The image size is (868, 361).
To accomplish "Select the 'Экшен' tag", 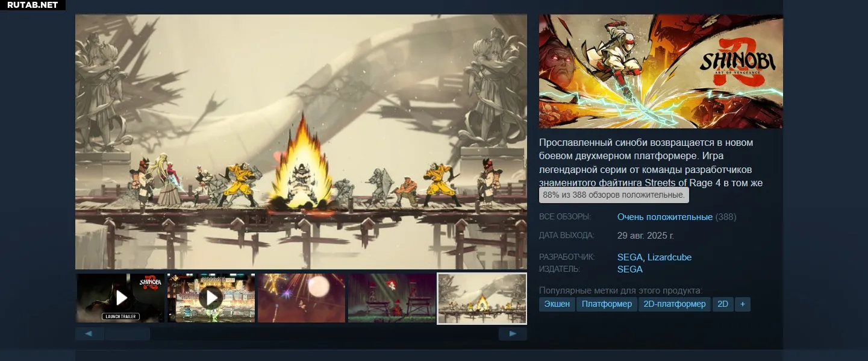I will click(557, 304).
